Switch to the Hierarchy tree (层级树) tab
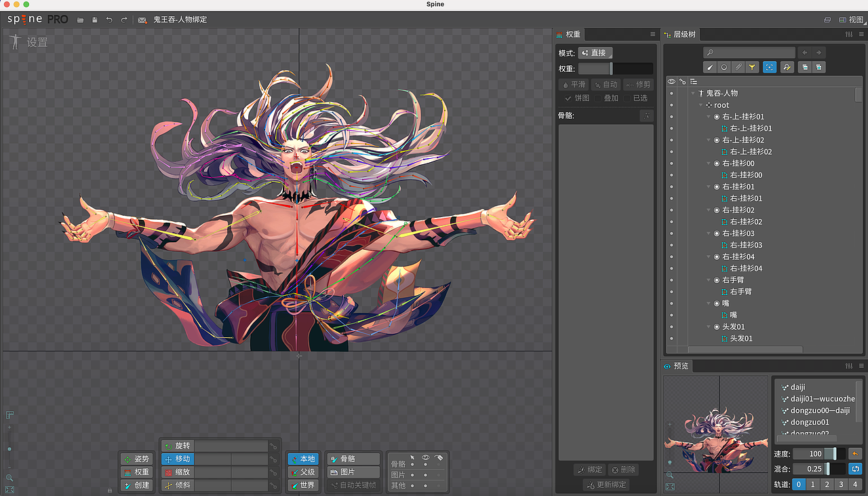Image resolution: width=868 pixels, height=496 pixels. pyautogui.click(x=679, y=35)
